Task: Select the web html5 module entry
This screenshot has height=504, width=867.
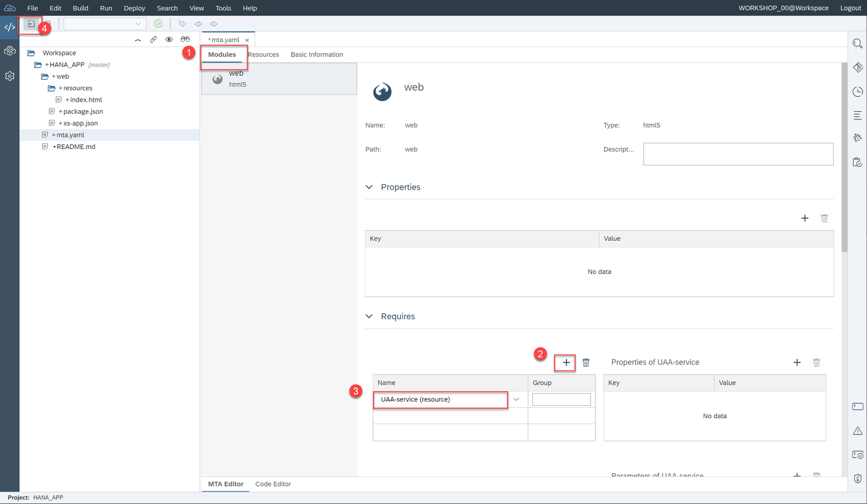Action: click(x=279, y=79)
